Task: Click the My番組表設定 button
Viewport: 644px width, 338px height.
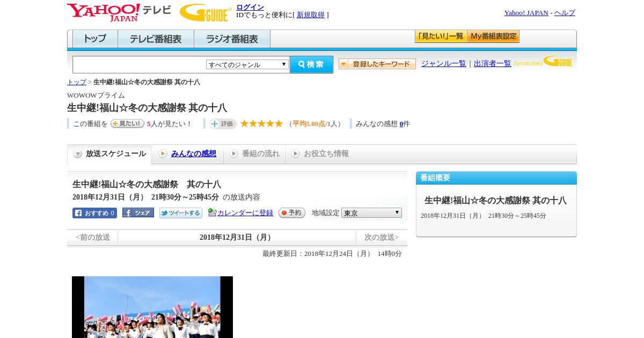Action: pos(493,36)
